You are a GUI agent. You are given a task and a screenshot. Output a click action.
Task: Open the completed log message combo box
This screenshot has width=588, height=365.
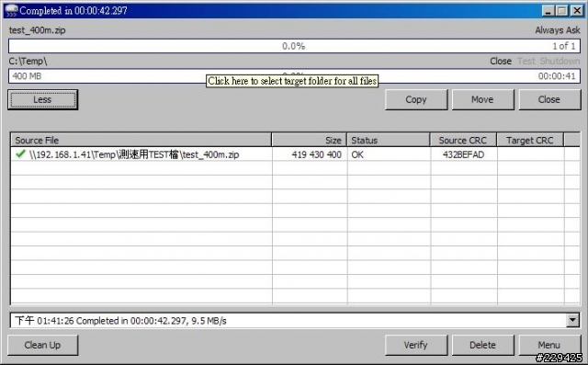(x=294, y=320)
